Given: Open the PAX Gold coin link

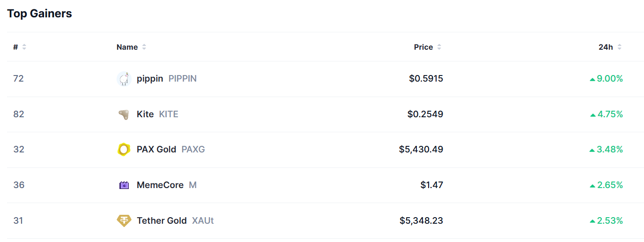Looking at the screenshot, I should (x=156, y=150).
